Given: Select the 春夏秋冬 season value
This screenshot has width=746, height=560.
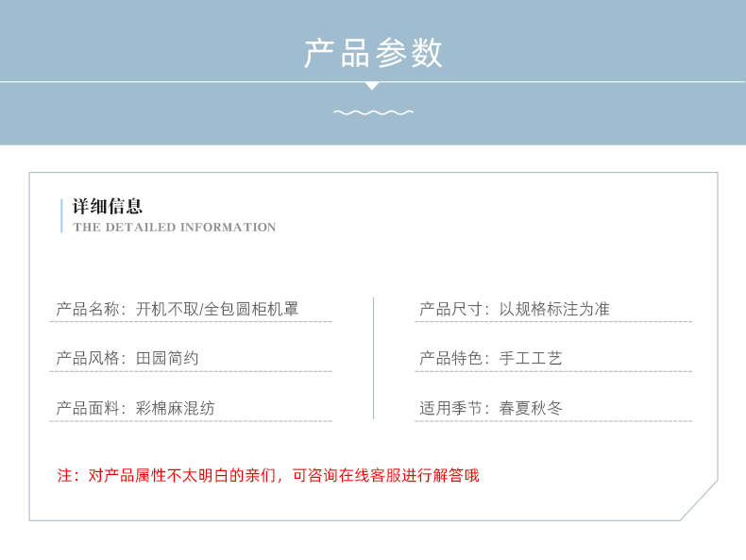Looking at the screenshot, I should coord(531,408).
